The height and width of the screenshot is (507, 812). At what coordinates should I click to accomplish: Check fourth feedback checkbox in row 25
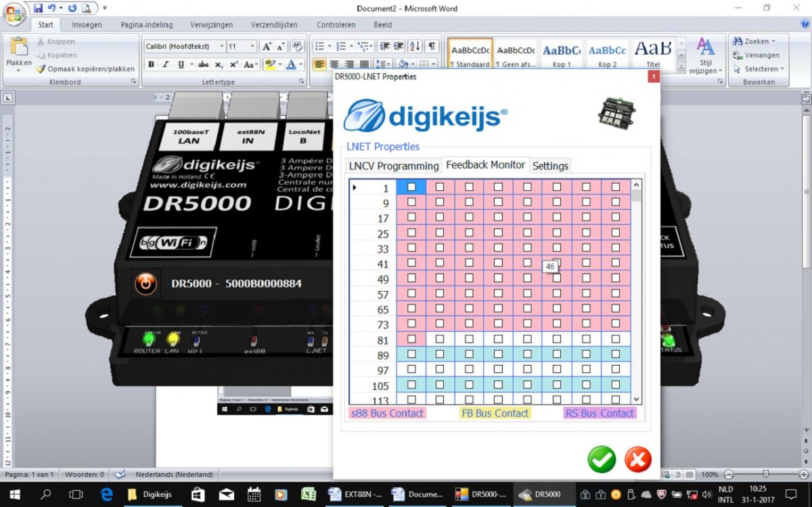[498, 233]
